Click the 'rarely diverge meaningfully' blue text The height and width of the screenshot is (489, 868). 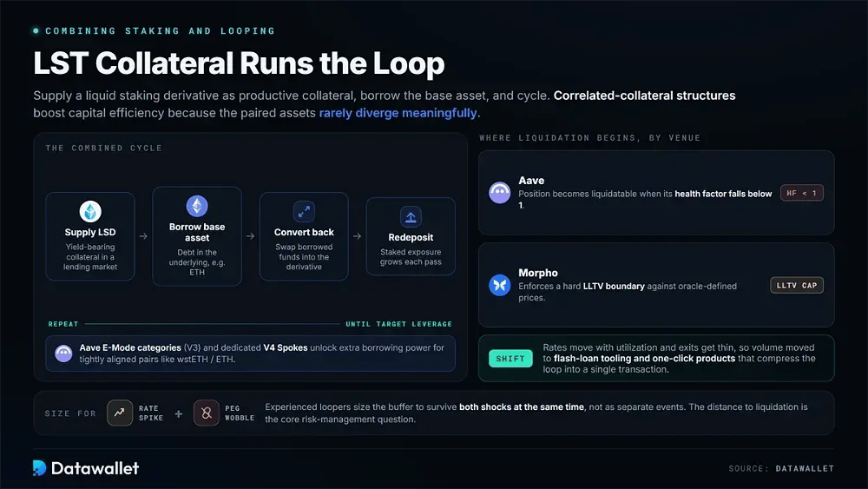398,113
